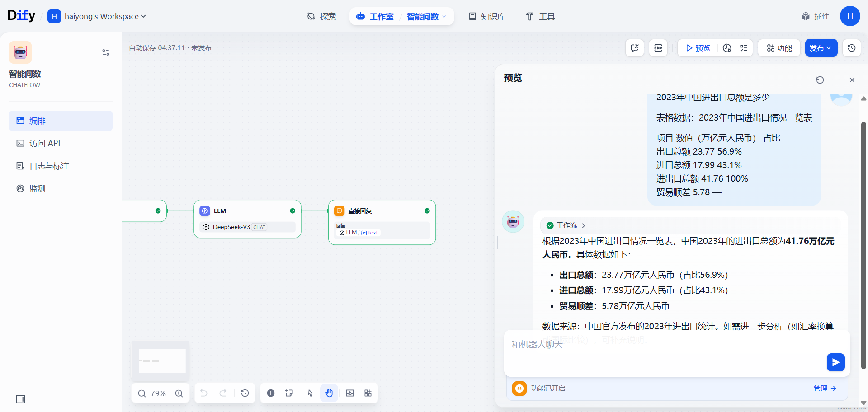Switch to pointer selection mode

310,393
